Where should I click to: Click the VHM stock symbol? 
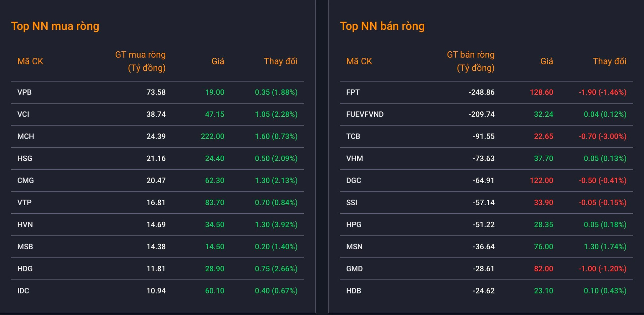pyautogui.click(x=355, y=158)
